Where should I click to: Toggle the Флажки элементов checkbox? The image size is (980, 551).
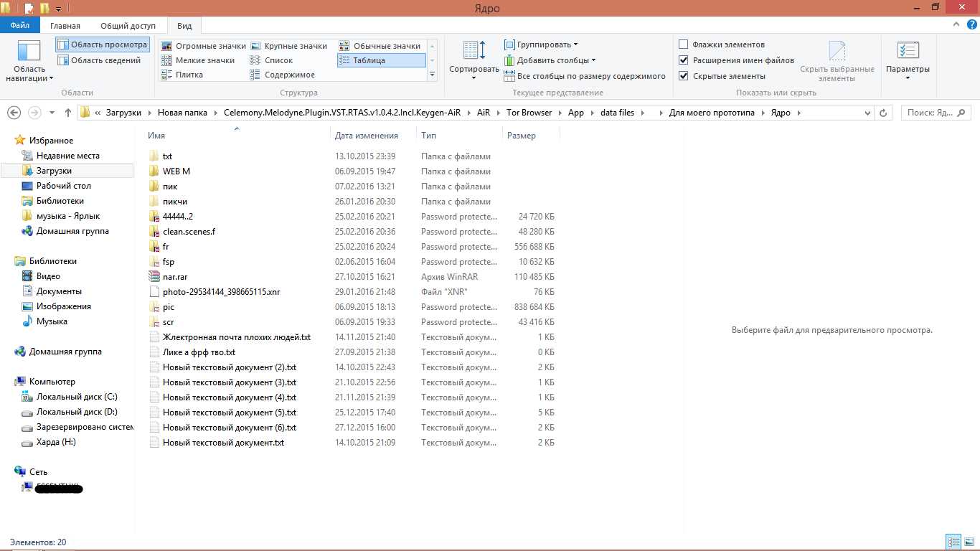pyautogui.click(x=684, y=44)
